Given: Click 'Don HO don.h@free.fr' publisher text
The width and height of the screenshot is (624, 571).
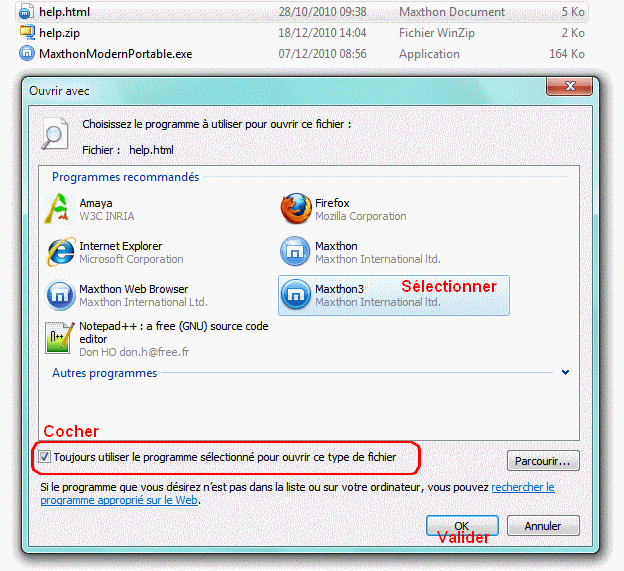Looking at the screenshot, I should pyautogui.click(x=134, y=352).
